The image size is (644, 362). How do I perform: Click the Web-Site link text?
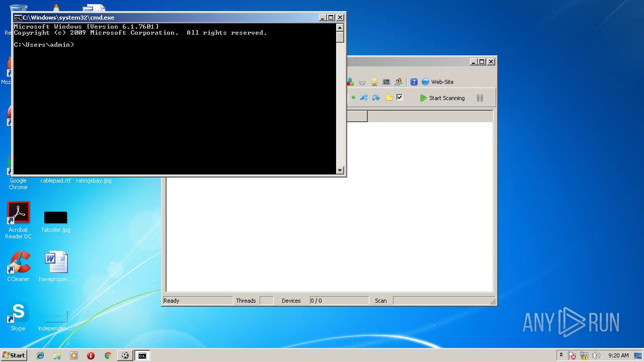[x=442, y=82]
